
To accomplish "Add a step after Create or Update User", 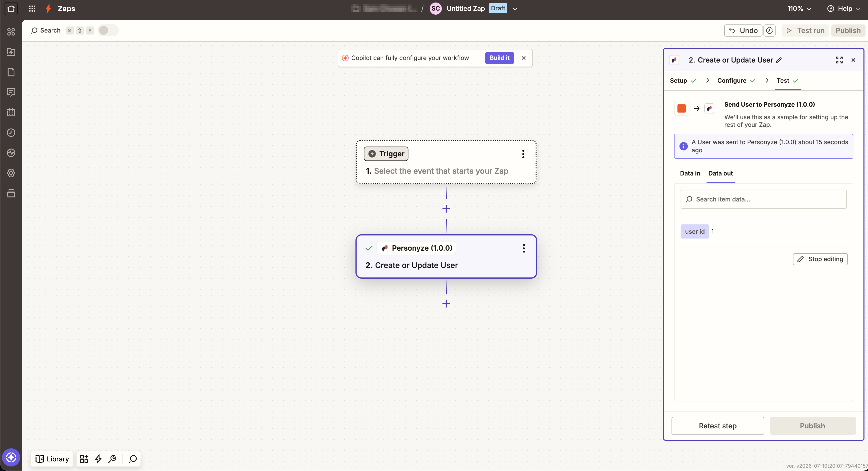I will [x=446, y=304].
